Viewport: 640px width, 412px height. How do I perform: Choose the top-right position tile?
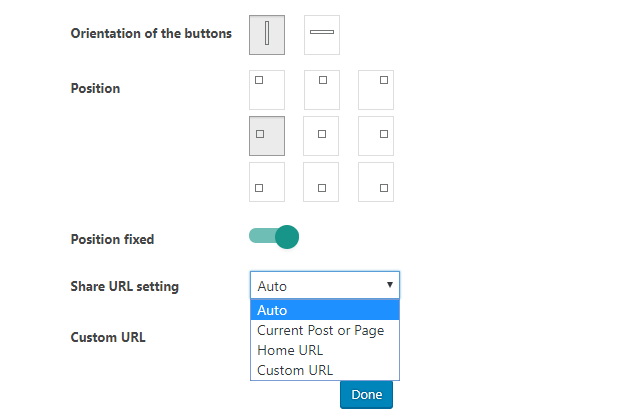click(x=376, y=90)
